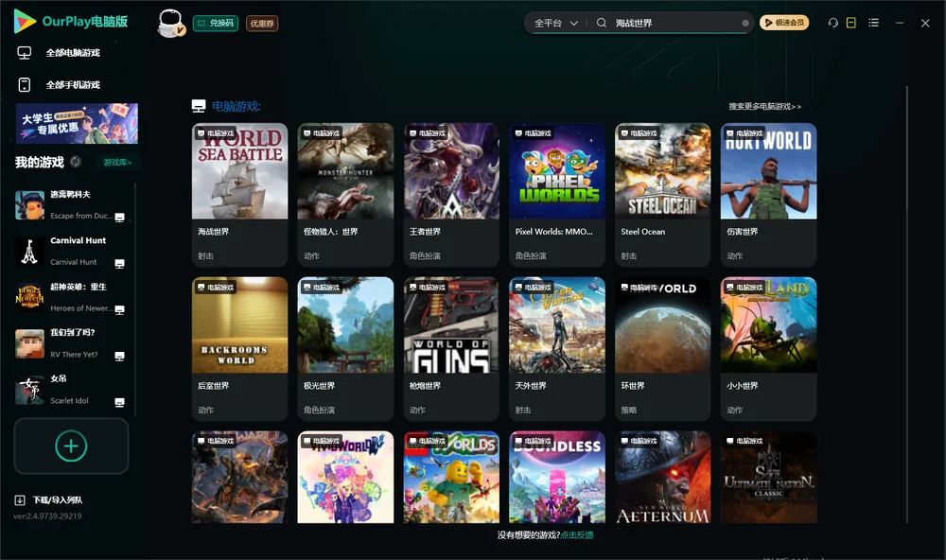The width and height of the screenshot is (946, 560).
Task: Click the 电脑游戏 tag on Steel Ocean card
Action: click(639, 133)
